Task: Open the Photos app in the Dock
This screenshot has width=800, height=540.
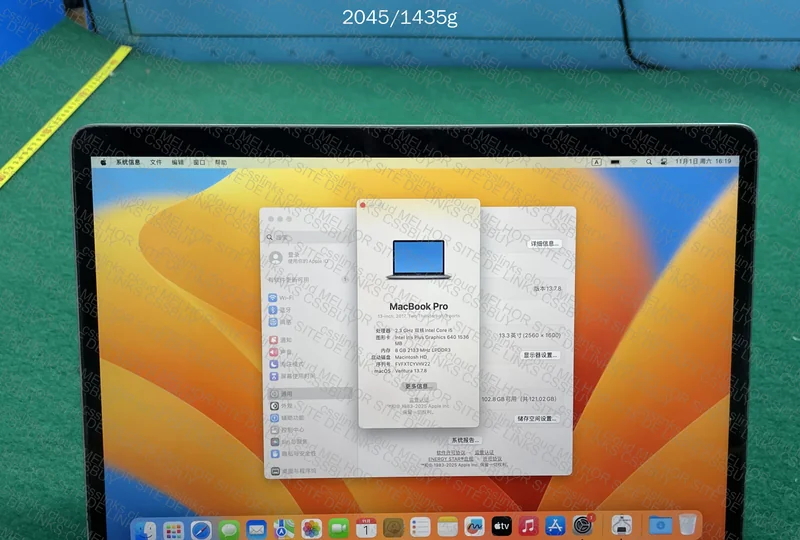Action: [311, 528]
